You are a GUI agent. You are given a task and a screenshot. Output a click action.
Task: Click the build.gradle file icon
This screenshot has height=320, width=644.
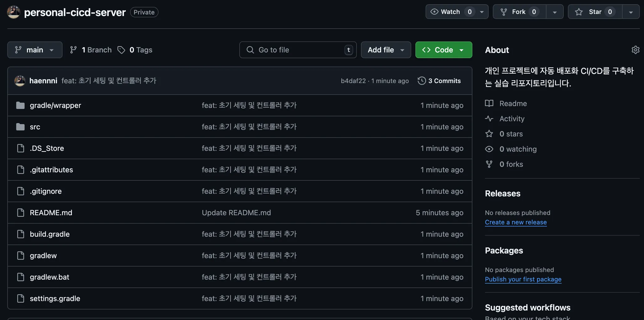click(20, 234)
